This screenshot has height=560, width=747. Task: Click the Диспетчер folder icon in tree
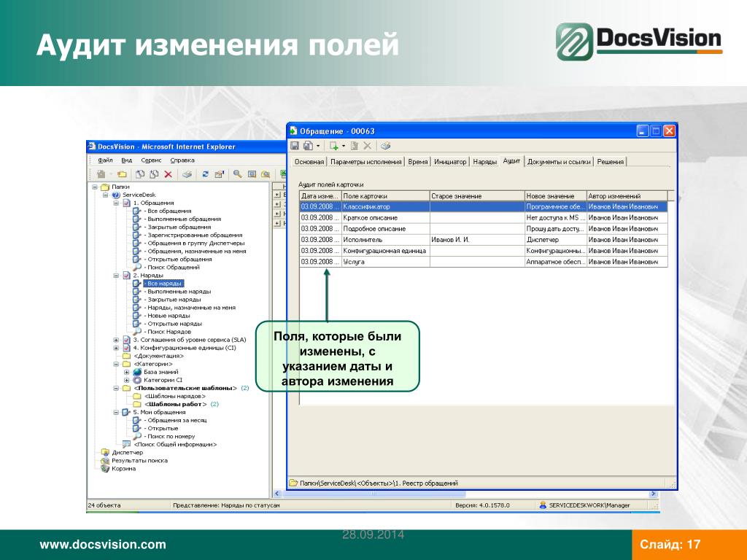[105, 452]
